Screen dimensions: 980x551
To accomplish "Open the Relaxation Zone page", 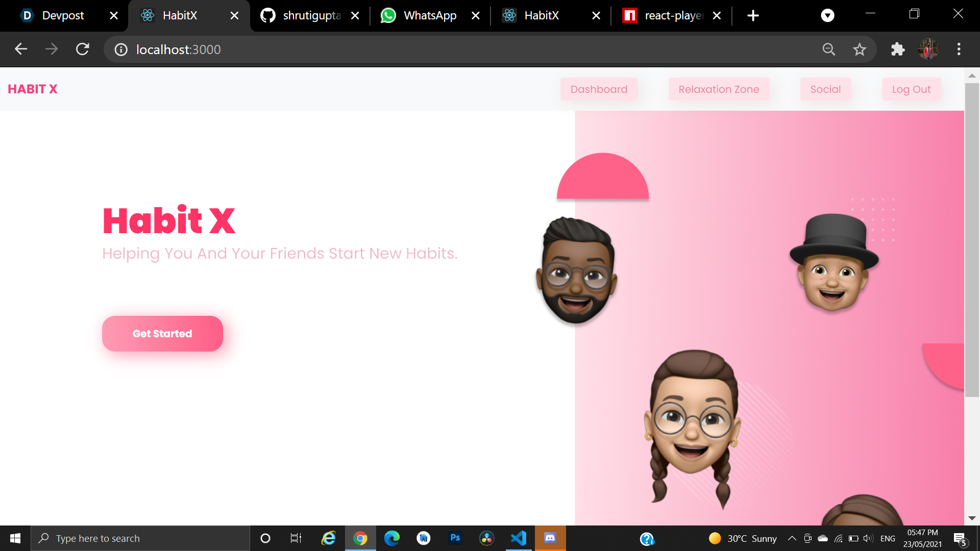I will [x=719, y=89].
